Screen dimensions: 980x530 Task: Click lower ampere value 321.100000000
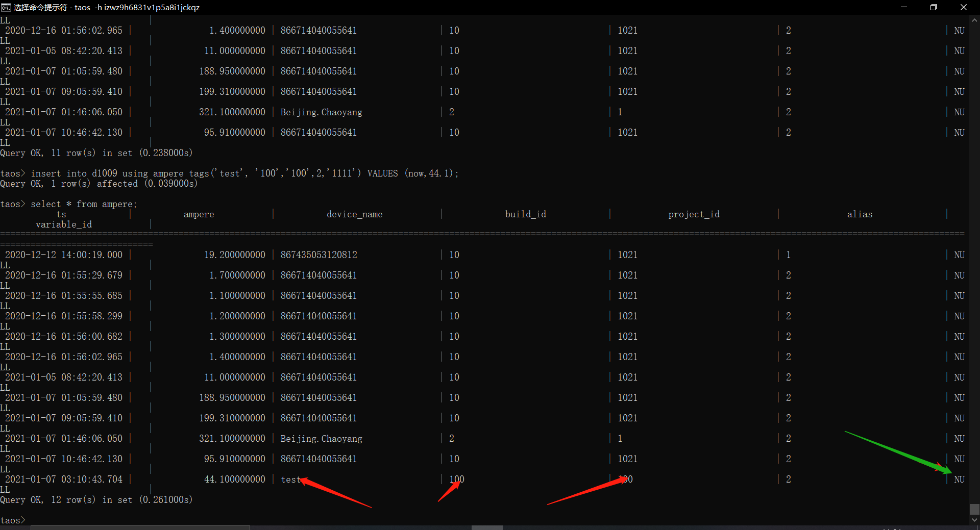(x=232, y=439)
